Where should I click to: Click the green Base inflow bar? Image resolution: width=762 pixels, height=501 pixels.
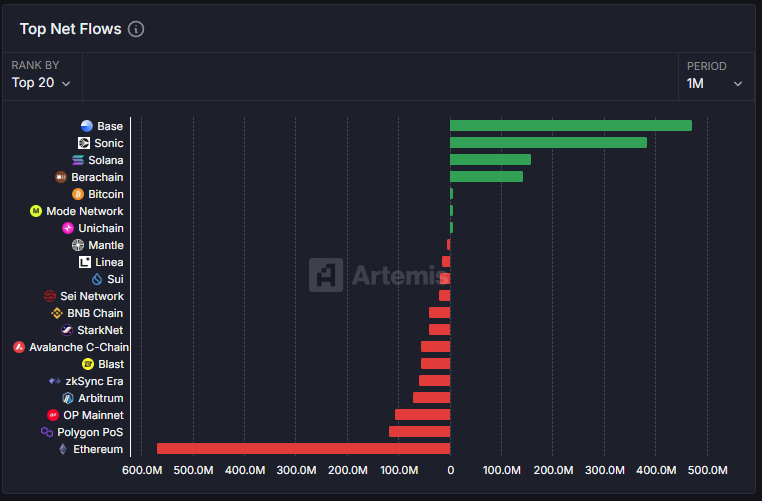click(x=570, y=126)
